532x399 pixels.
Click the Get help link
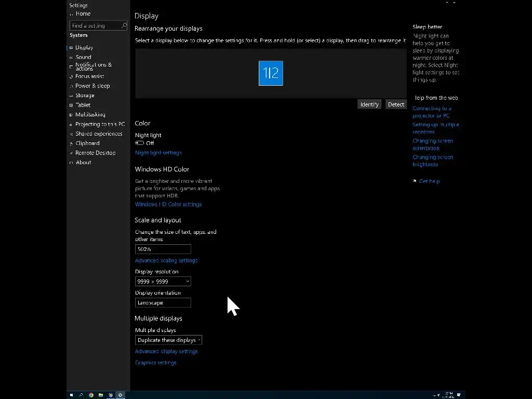(429, 181)
